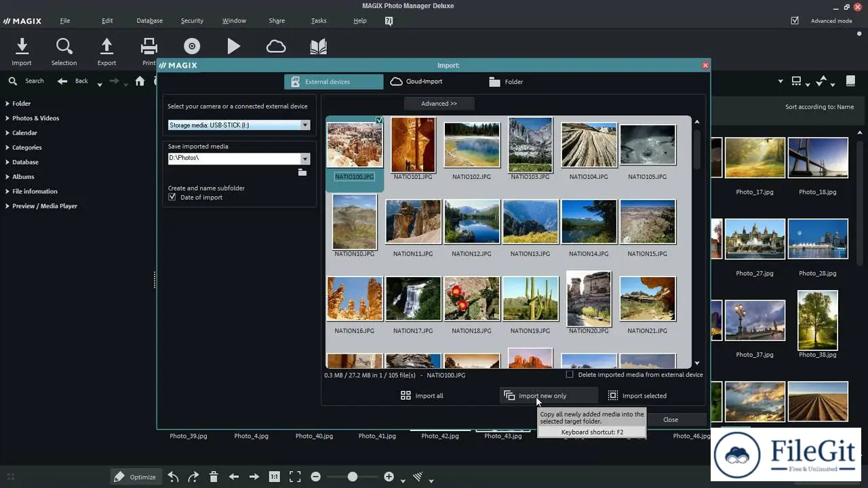Click the import list vertical scrollbar
Viewport: 868px width, 488px height.
click(697, 149)
